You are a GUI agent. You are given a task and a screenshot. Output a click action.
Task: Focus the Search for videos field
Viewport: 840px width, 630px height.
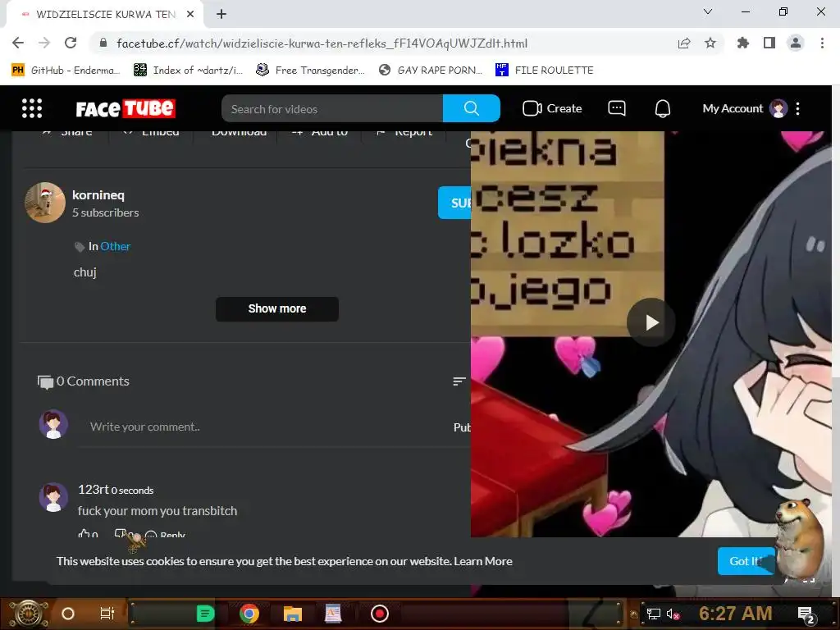pos(332,109)
